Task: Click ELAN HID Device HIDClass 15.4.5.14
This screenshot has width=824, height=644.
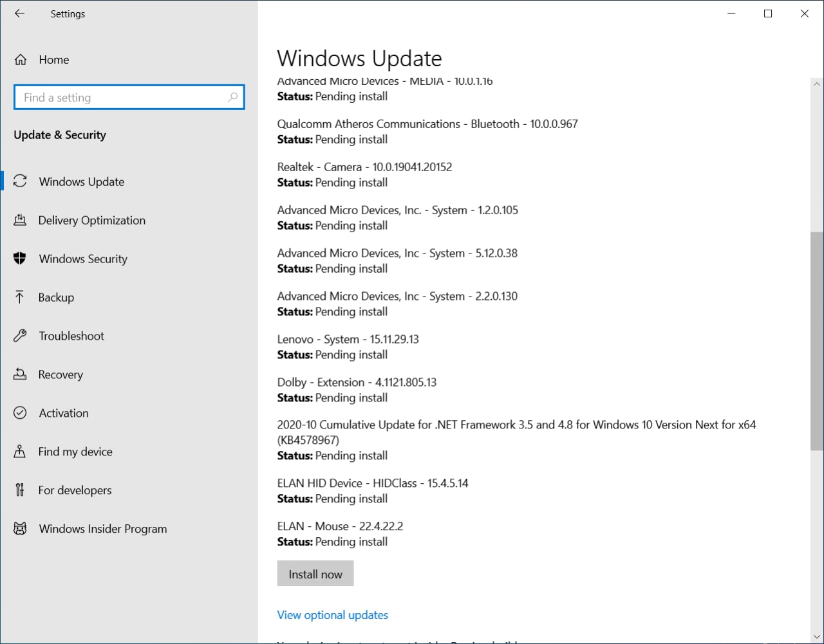Action: point(373,483)
